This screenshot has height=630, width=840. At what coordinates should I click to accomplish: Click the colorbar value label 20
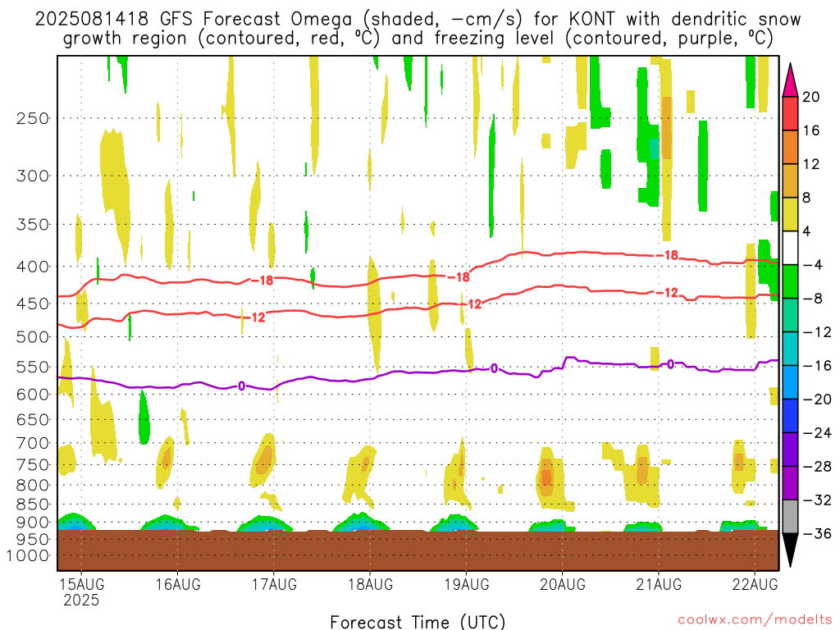click(811, 97)
